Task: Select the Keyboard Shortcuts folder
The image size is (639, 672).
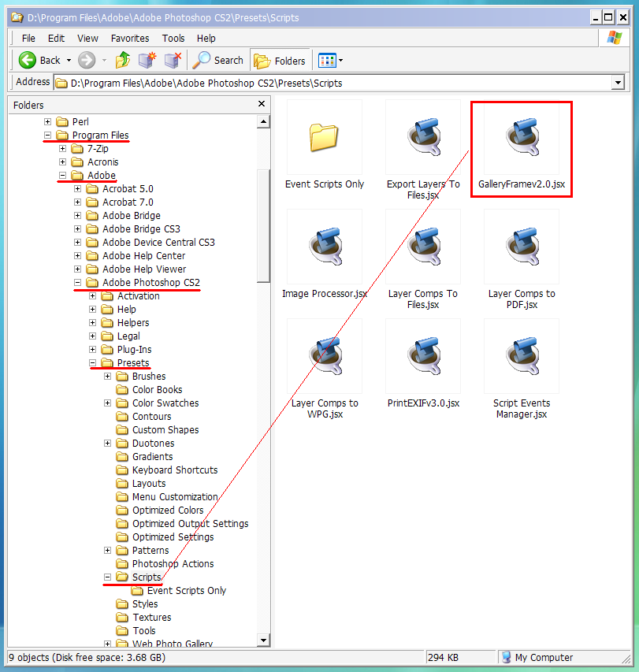Action: (175, 470)
